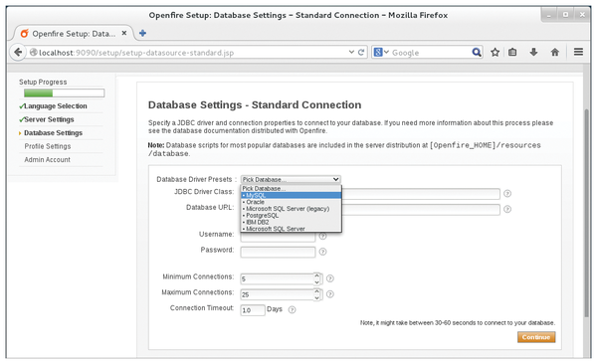Screen dimensions: 597x364
Task: Open the Database Driver Presets dropdown
Action: (x=291, y=179)
